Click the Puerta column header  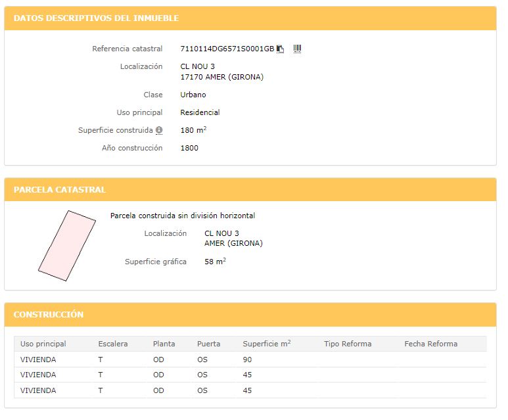tap(208, 344)
